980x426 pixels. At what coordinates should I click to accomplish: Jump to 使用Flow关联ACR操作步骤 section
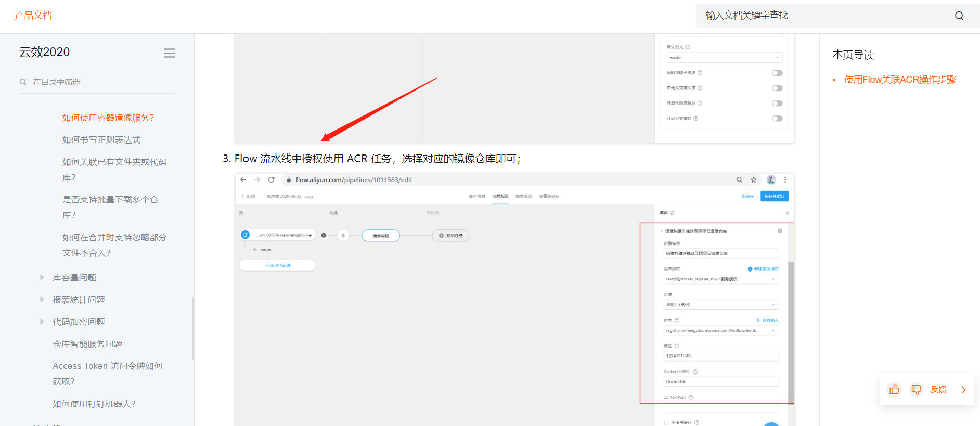(900, 80)
